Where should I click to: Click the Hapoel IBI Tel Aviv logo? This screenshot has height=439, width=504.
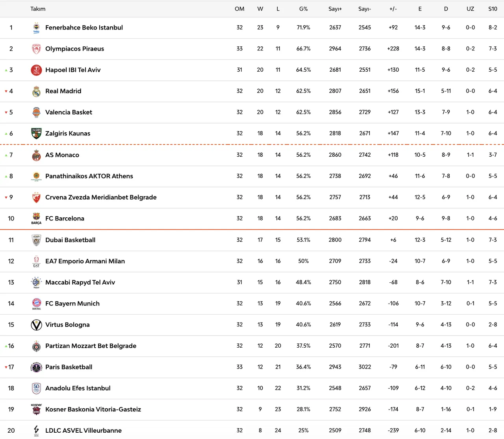pos(36,70)
